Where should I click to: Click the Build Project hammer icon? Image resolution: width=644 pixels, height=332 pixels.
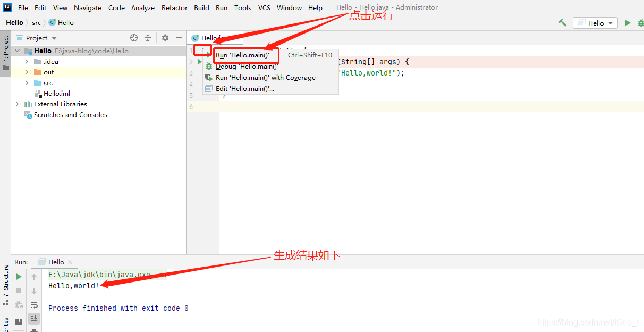point(562,23)
